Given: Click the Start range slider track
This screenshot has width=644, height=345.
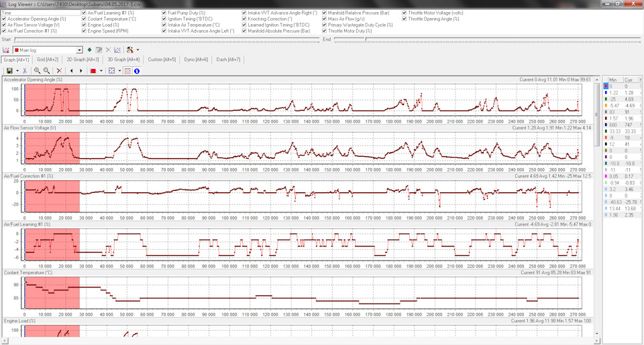Looking at the screenshot, I should coord(166,40).
